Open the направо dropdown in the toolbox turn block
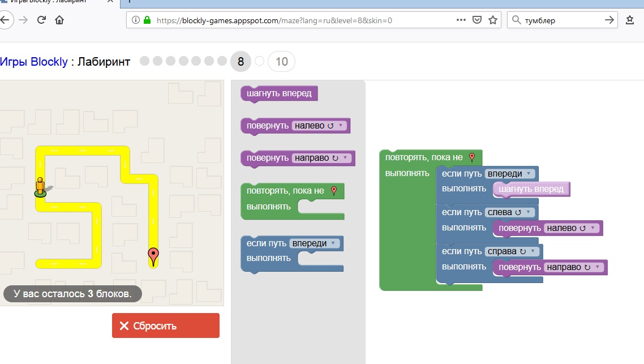This screenshot has width=644, height=364. click(x=322, y=158)
